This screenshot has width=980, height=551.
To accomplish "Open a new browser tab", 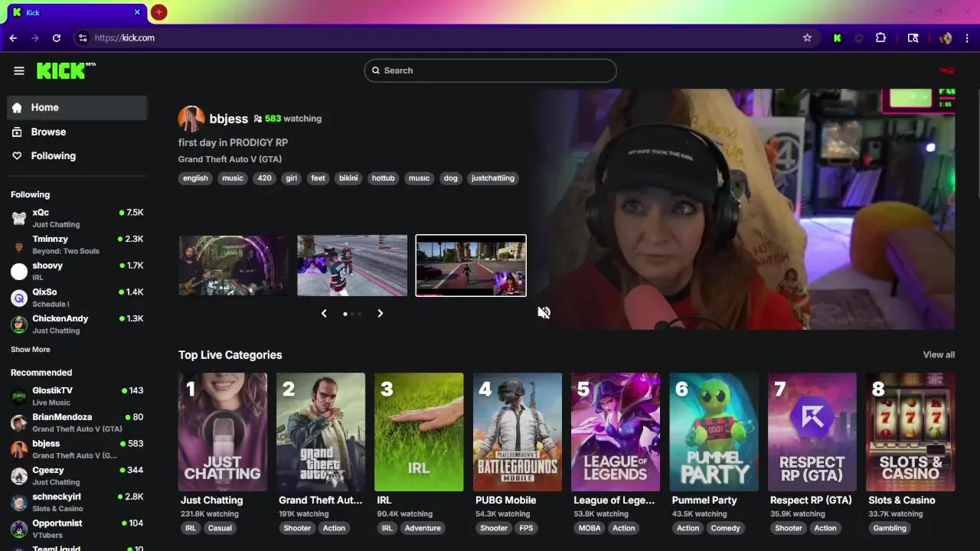I will point(158,12).
